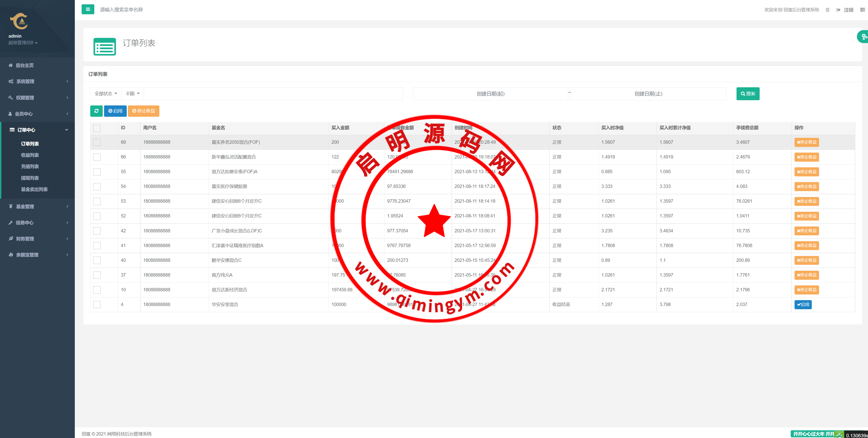Open the 全部状态 status dropdown
868x438 pixels.
105,94
